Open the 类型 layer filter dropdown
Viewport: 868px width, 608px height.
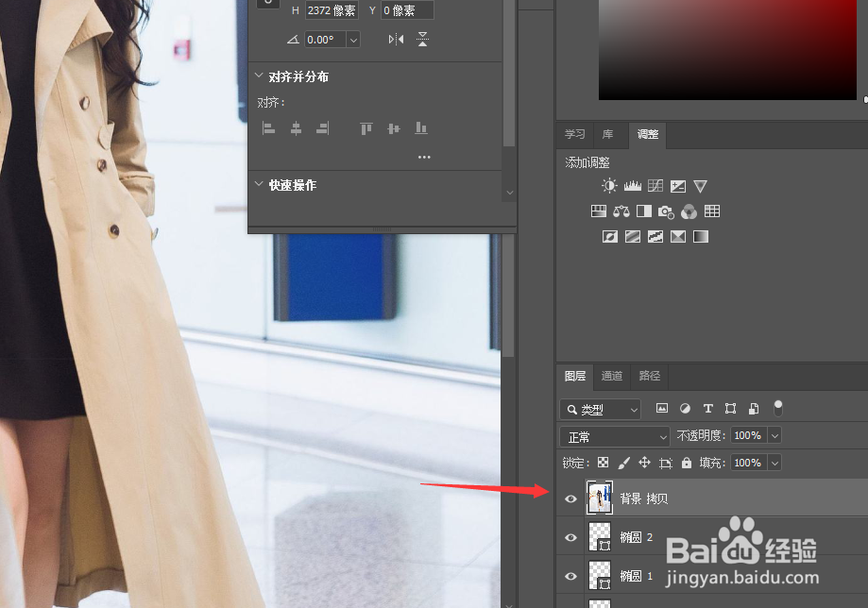tap(600, 410)
